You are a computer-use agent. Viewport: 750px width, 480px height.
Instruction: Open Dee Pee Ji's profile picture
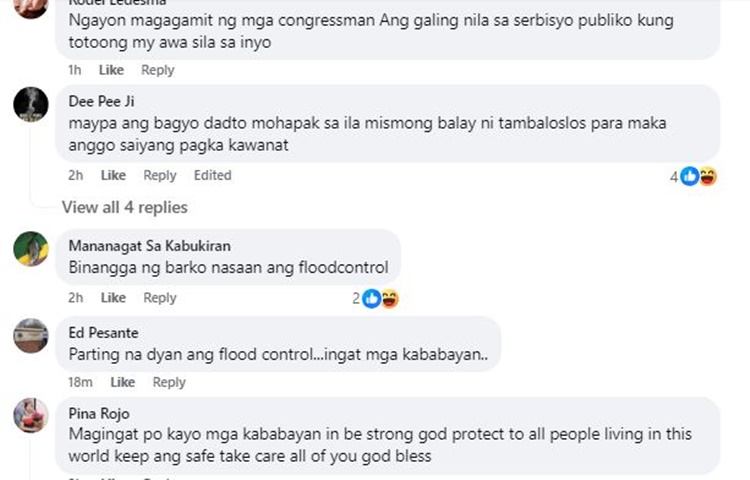tap(31, 104)
